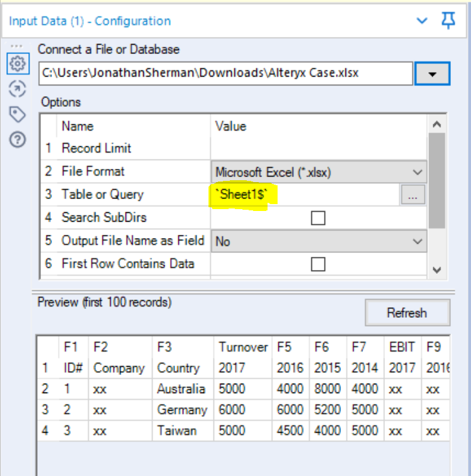Click the Record Limit value cell

[x=318, y=148]
